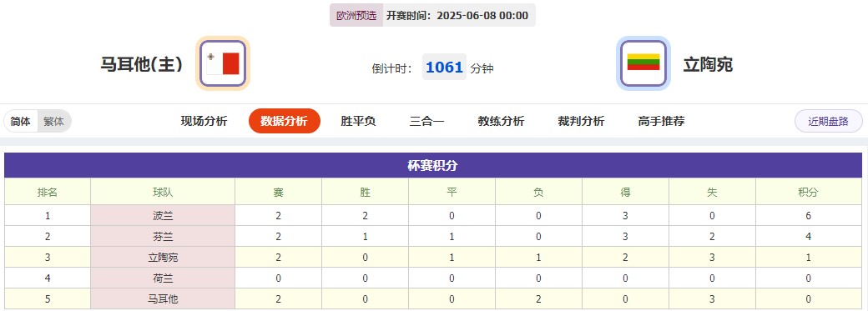Viewport: 868px width, 311px height.
Task: Click the 赛 column header
Action: point(279,192)
